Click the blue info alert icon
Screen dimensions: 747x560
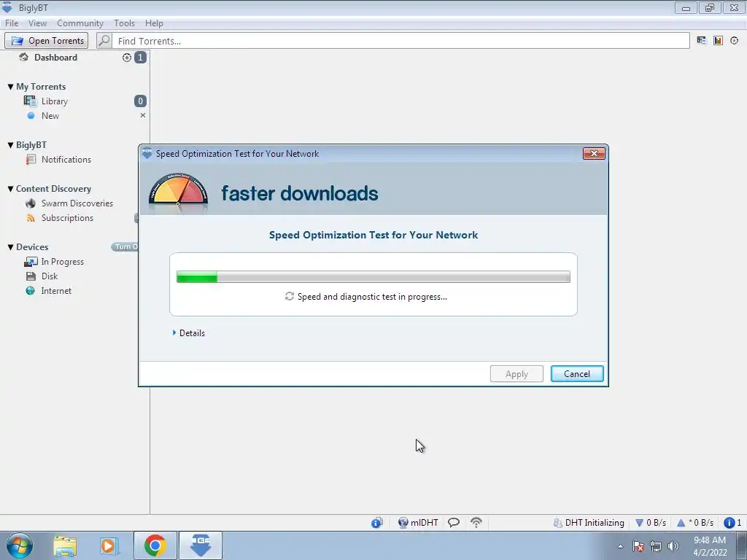click(729, 522)
